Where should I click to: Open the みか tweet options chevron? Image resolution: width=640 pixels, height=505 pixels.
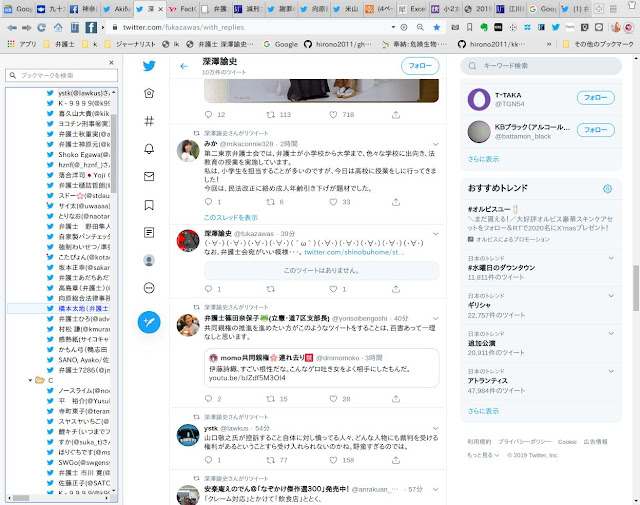(x=436, y=144)
